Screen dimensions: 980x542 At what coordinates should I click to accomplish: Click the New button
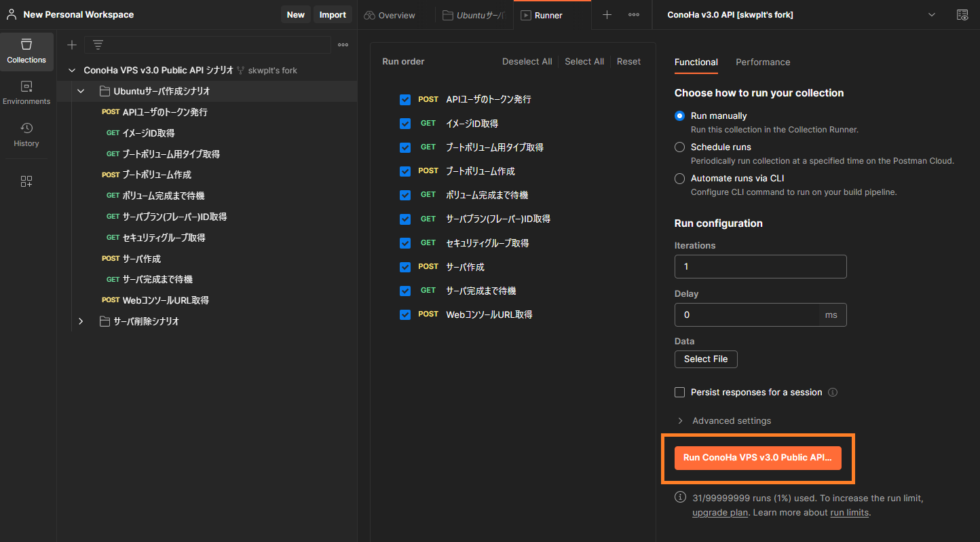(296, 15)
